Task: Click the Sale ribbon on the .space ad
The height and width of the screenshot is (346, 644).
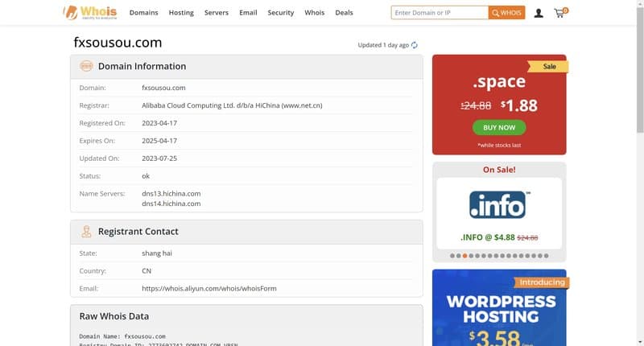Action: point(548,67)
